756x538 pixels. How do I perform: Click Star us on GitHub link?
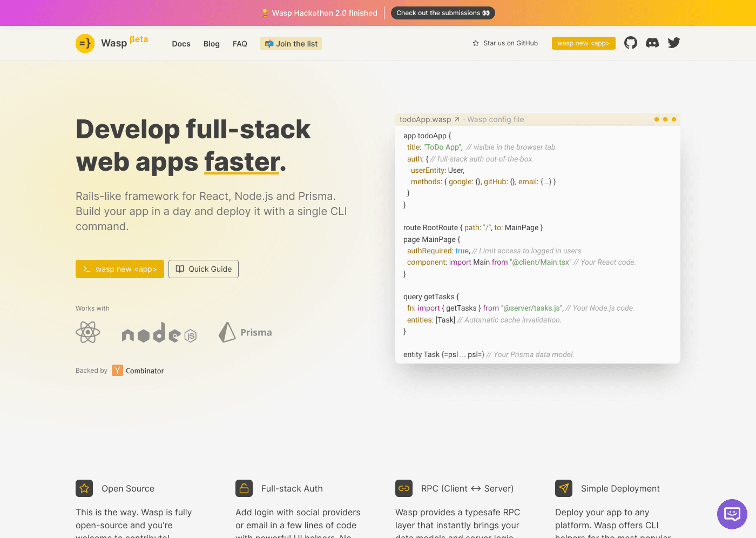tap(505, 43)
